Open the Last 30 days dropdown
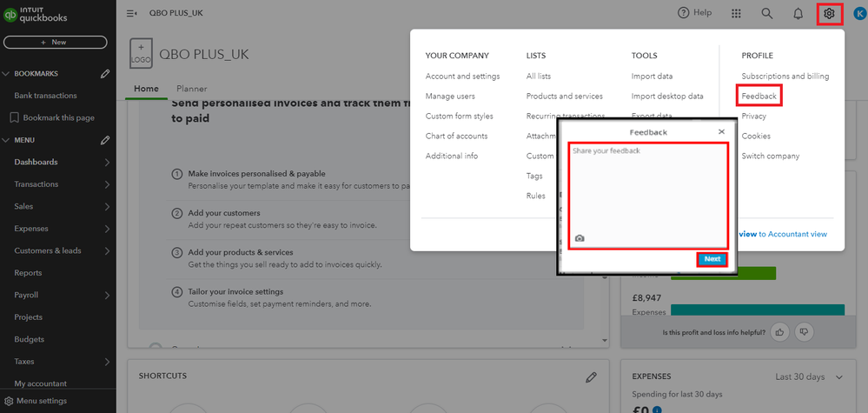 809,377
